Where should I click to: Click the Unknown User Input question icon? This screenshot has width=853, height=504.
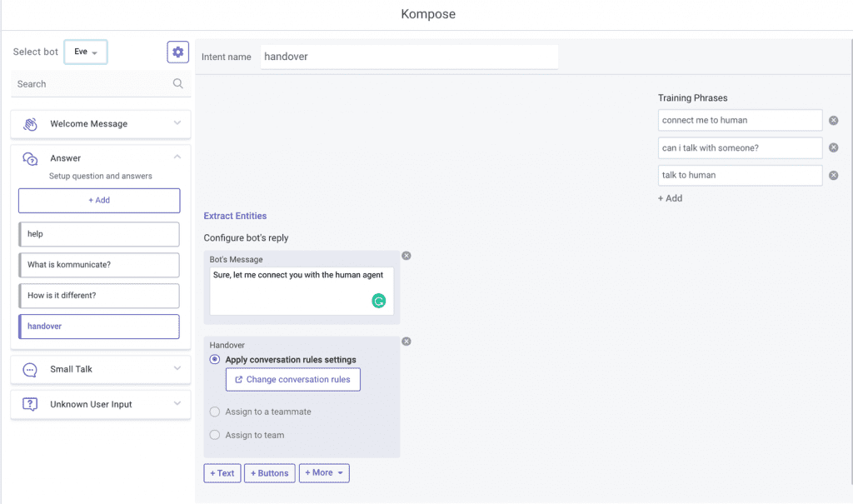(x=30, y=404)
